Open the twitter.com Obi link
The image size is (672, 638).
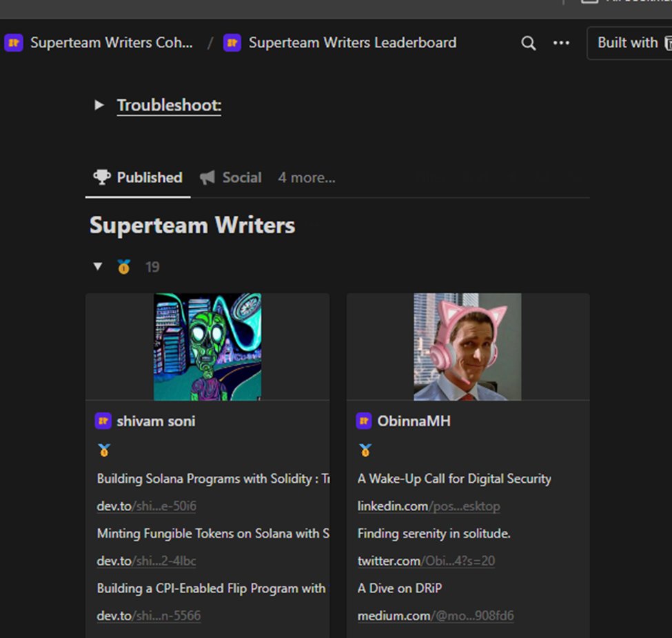pyautogui.click(x=427, y=561)
